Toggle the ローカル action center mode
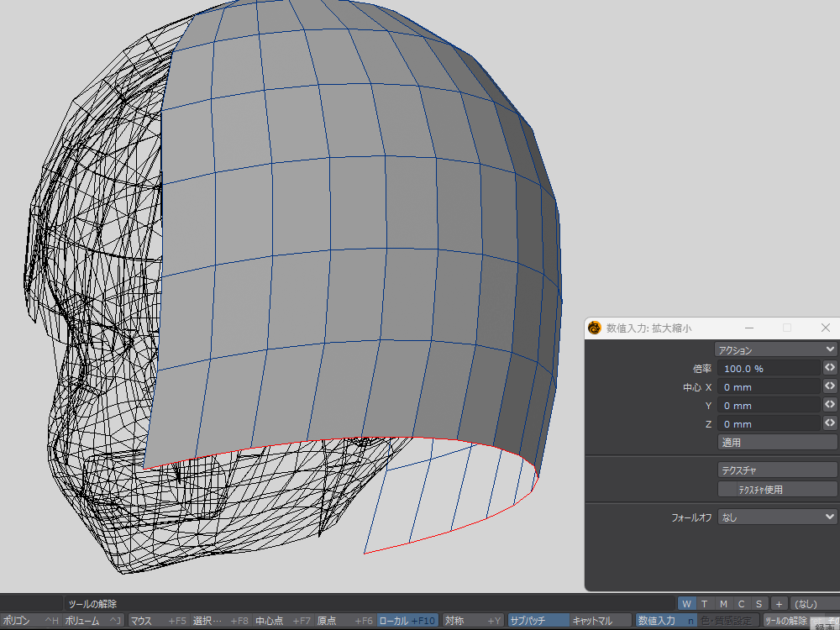This screenshot has width=840, height=630. click(407, 621)
